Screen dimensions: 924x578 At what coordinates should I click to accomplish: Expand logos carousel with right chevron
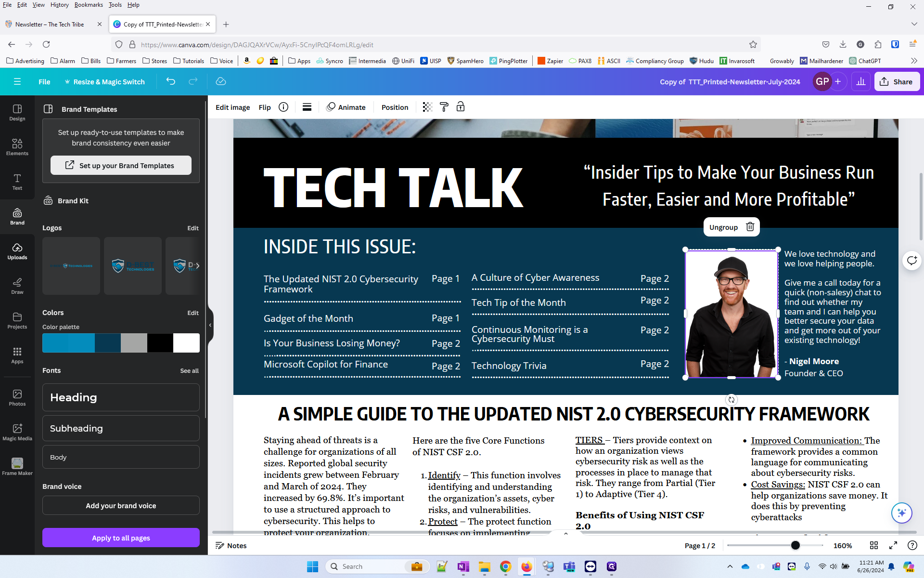[197, 265]
